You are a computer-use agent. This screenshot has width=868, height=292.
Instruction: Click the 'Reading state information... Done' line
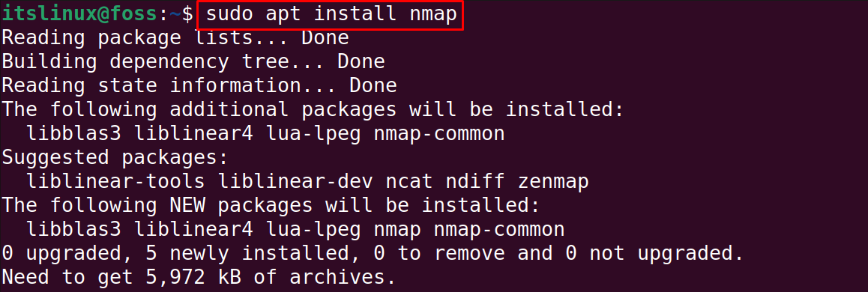click(199, 85)
